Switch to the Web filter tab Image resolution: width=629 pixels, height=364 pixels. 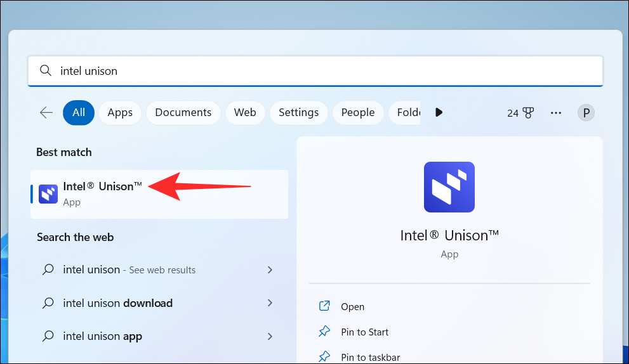[x=245, y=113]
